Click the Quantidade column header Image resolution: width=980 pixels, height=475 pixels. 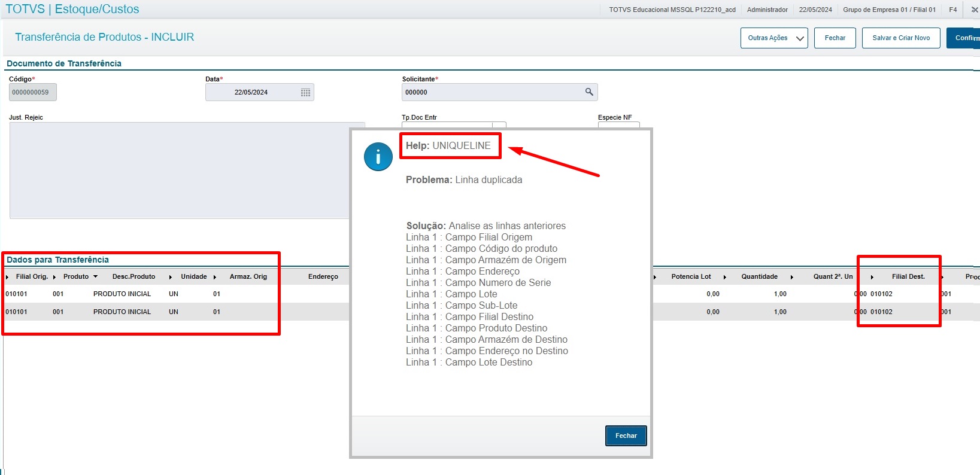760,276
